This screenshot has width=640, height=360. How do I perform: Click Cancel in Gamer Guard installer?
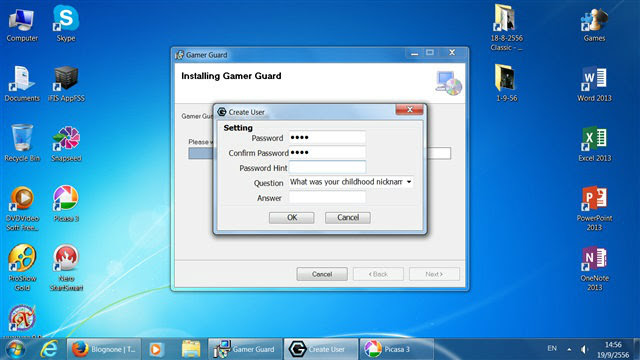[x=322, y=274]
